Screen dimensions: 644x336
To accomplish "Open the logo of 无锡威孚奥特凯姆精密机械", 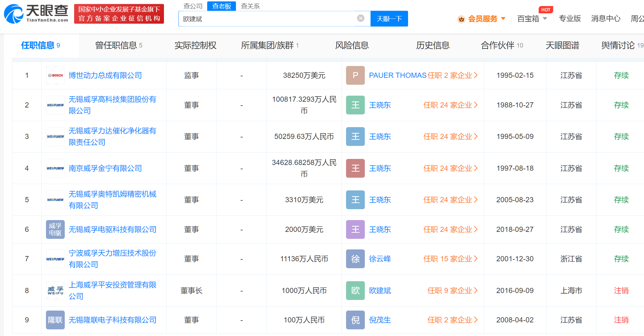I will pyautogui.click(x=55, y=200).
